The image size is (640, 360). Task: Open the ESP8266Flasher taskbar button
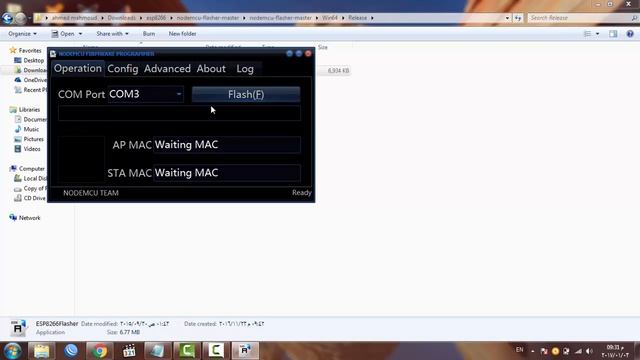tap(245, 351)
